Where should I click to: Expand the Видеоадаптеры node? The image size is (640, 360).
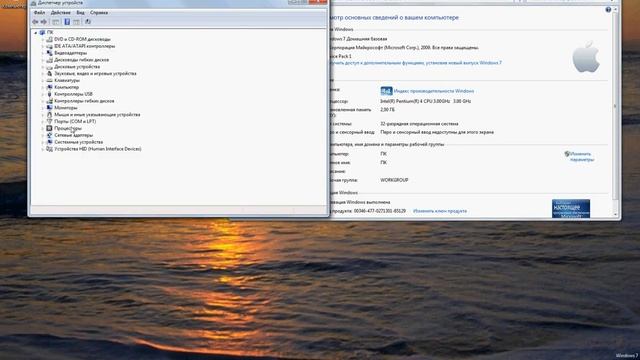coord(42,53)
